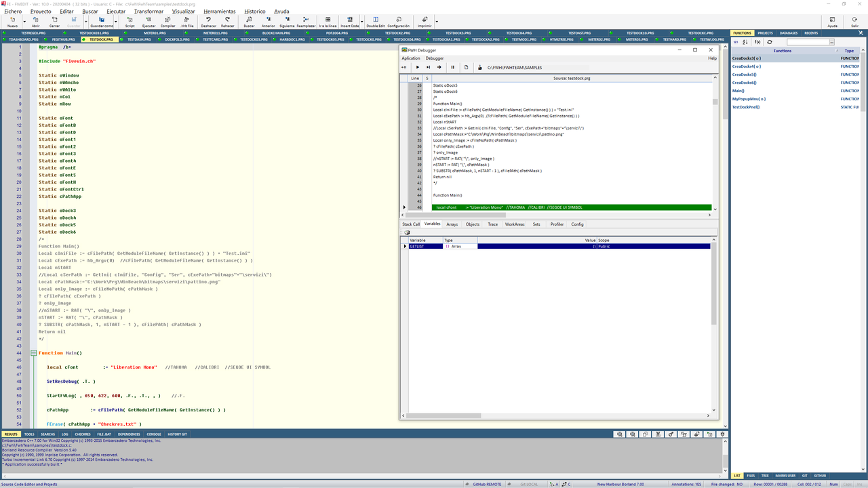The height and width of the screenshot is (488, 868).
Task: Click the Guardar como icon
Action: click(102, 20)
